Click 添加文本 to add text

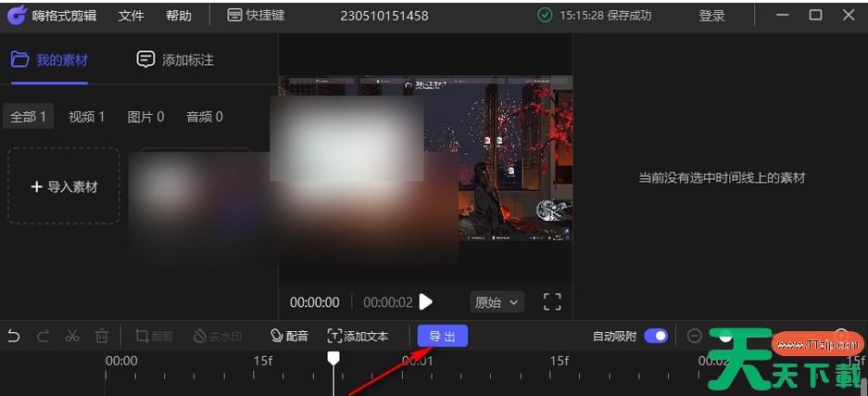click(359, 336)
